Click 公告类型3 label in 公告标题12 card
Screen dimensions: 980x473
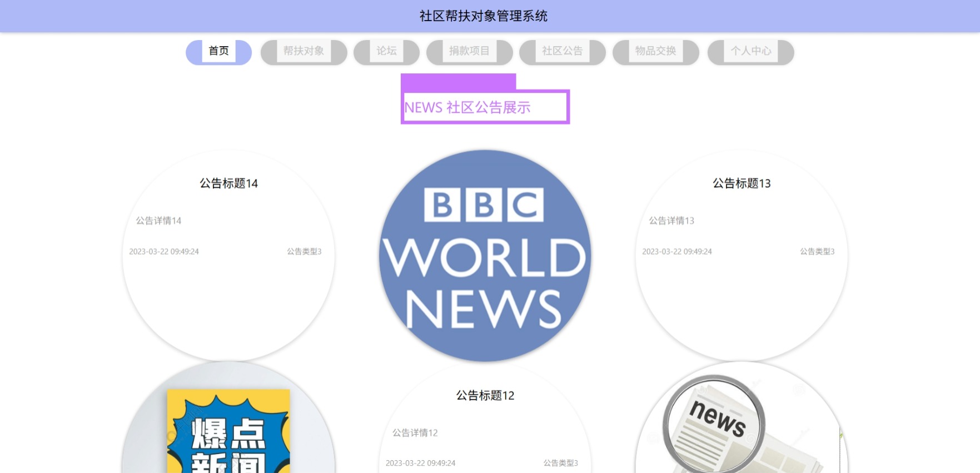point(561,464)
